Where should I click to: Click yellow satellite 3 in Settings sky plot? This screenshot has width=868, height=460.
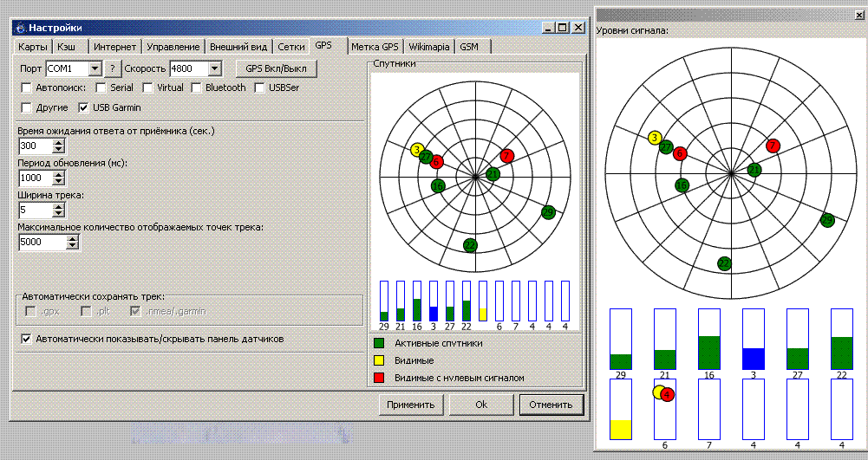417,150
